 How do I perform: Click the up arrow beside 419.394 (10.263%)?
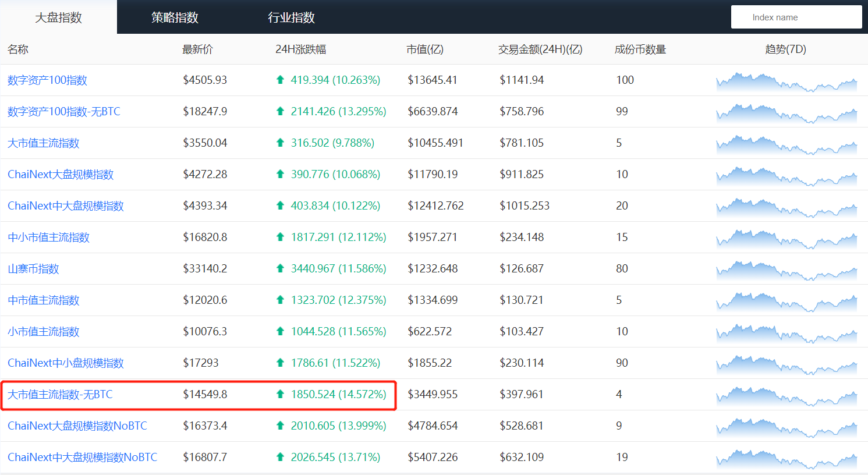(280, 80)
